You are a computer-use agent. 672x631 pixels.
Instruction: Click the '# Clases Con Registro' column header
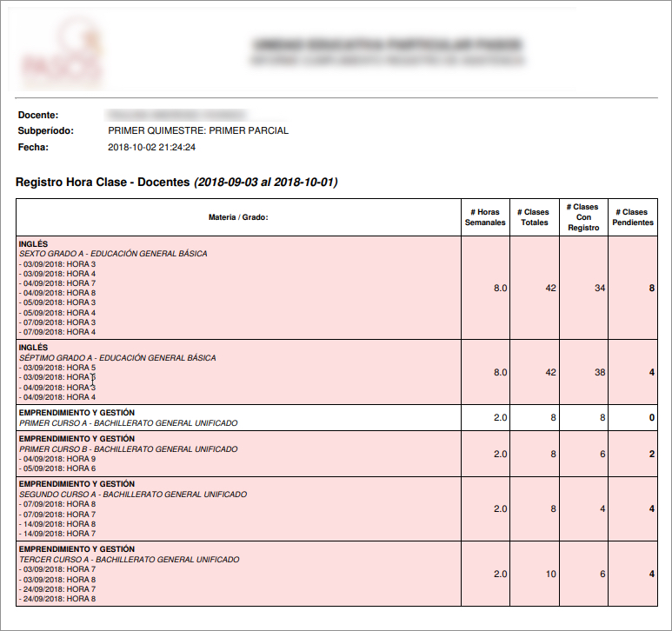(x=583, y=217)
